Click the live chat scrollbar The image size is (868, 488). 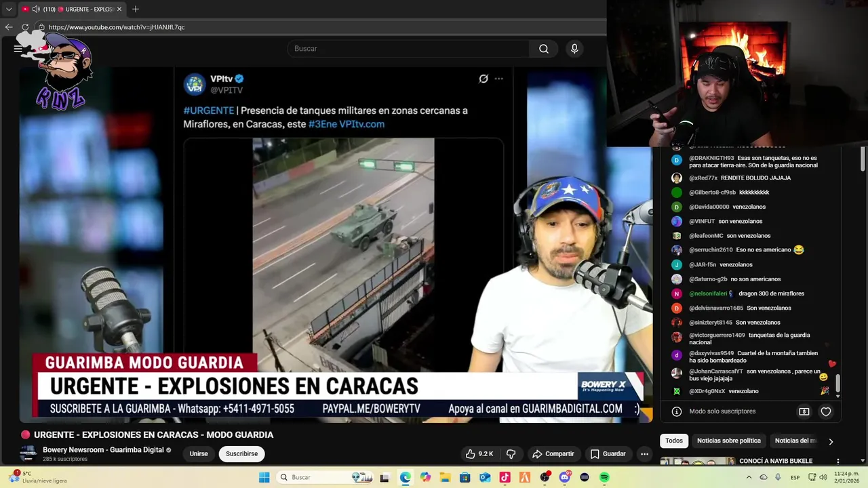pos(838,383)
